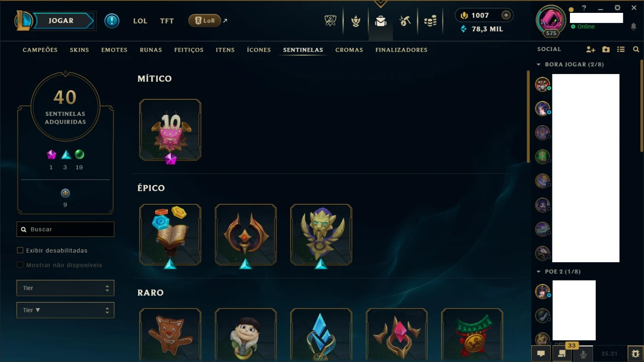Open the Loot hammer icon

tap(405, 21)
